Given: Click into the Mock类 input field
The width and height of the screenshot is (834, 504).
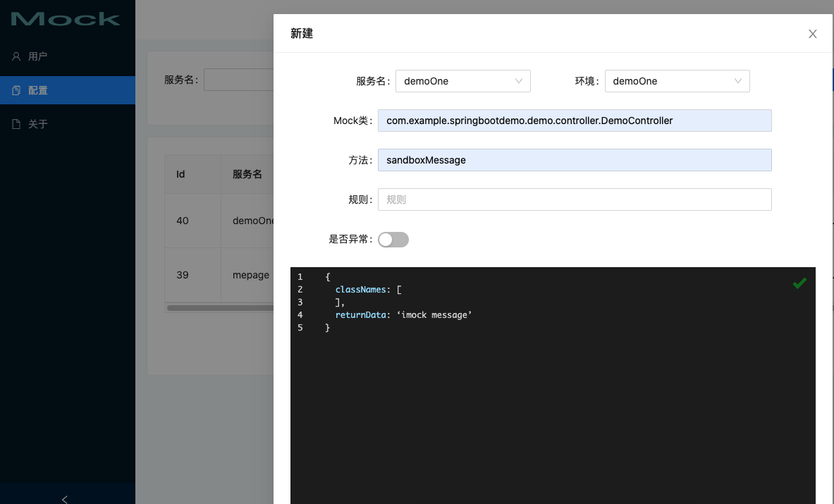Looking at the screenshot, I should pos(575,121).
